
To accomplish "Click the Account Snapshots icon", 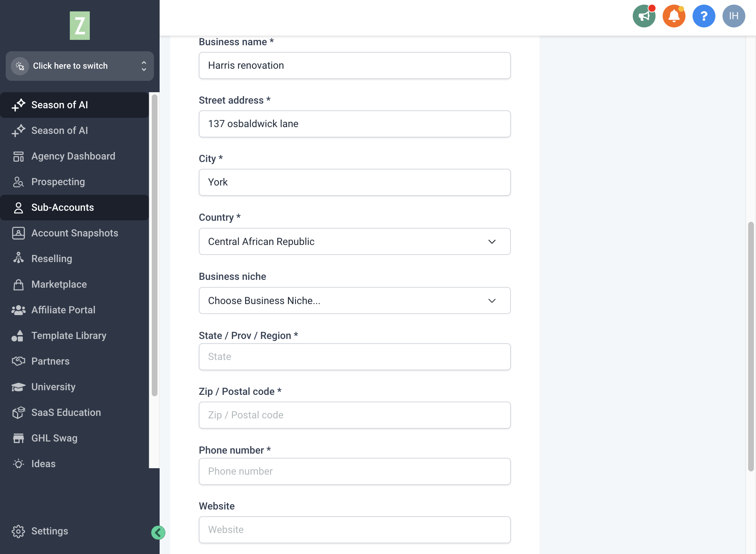I will click(x=19, y=233).
